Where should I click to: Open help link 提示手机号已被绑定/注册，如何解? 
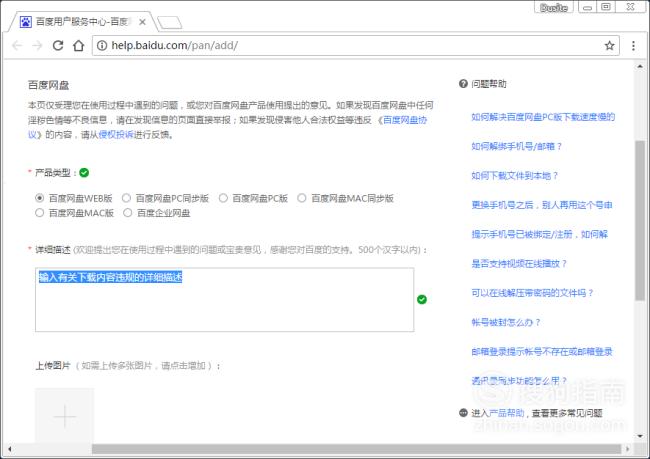coord(540,234)
